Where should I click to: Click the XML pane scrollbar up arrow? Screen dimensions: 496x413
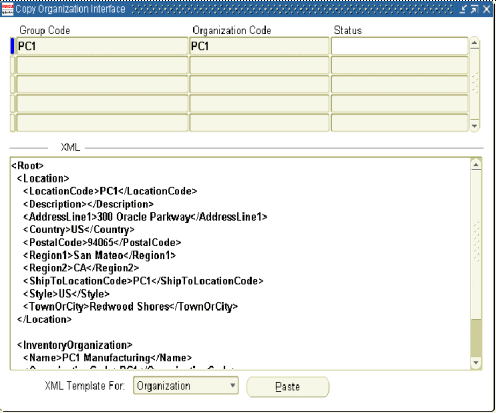tap(476, 165)
